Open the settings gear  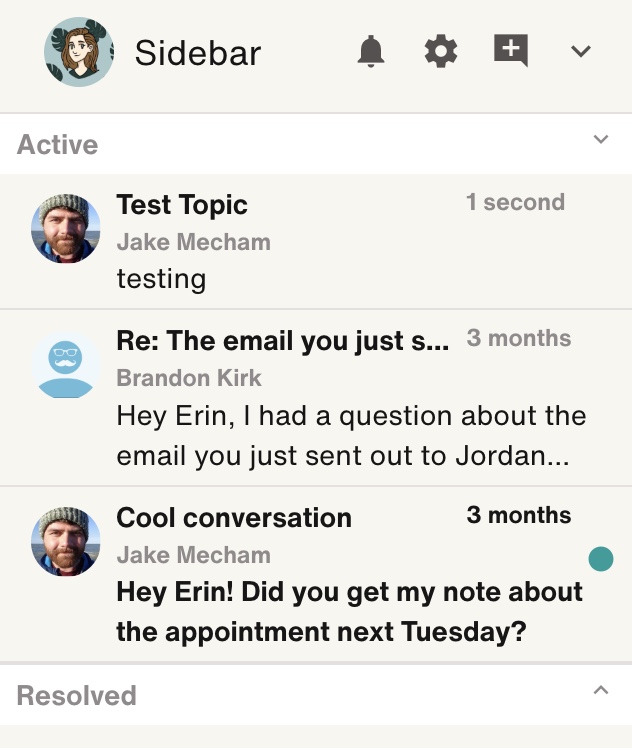tap(440, 51)
